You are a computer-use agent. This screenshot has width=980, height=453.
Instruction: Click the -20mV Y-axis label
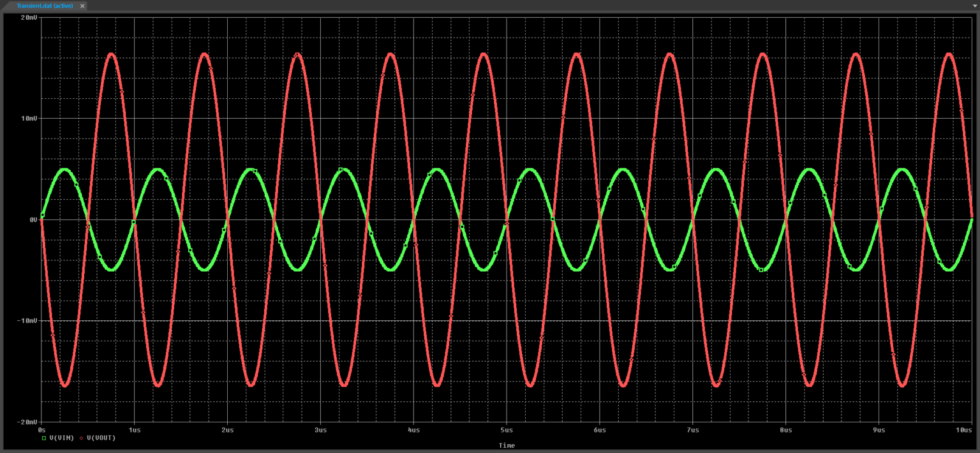point(27,422)
